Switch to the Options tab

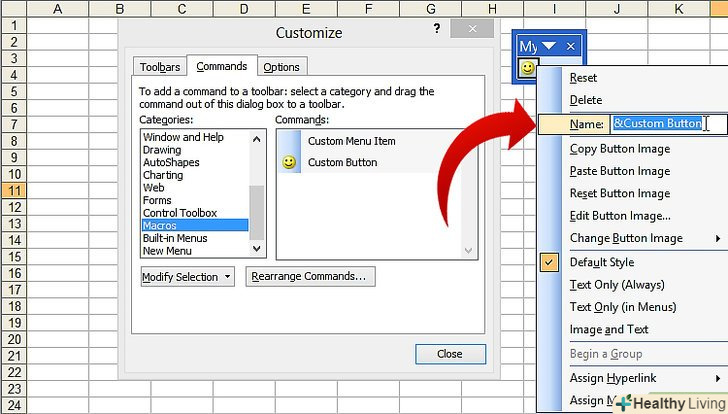pyautogui.click(x=281, y=67)
